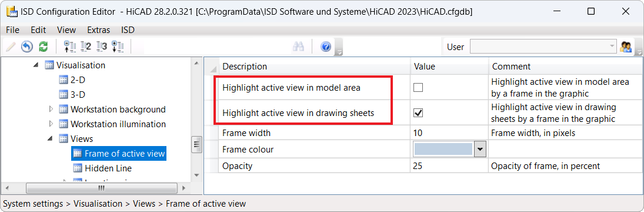Click the Value column header
The width and height of the screenshot is (644, 212).
[x=449, y=66]
